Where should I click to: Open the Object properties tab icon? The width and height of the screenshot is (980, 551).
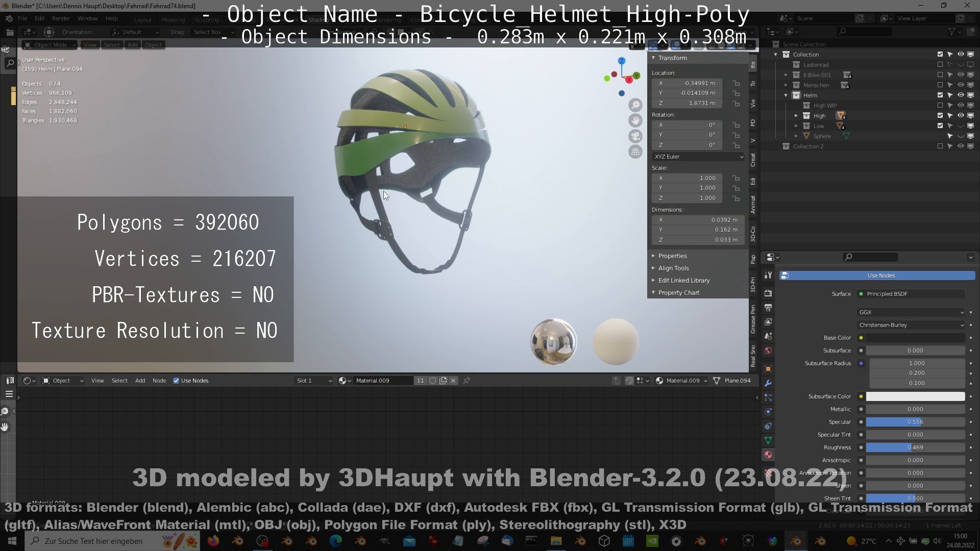(x=768, y=369)
